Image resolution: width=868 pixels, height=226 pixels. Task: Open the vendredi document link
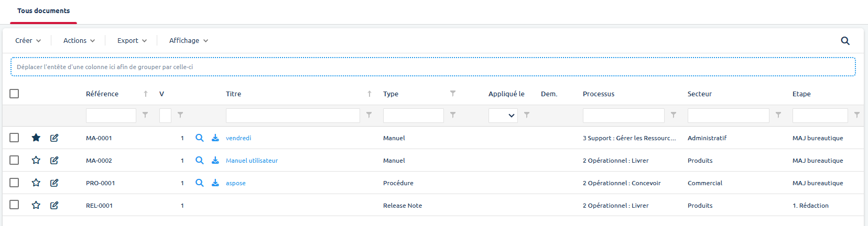[238, 138]
